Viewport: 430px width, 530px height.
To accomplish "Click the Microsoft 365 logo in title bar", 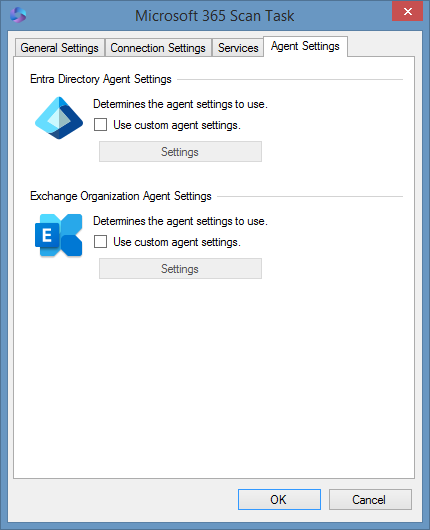I will [x=18, y=15].
